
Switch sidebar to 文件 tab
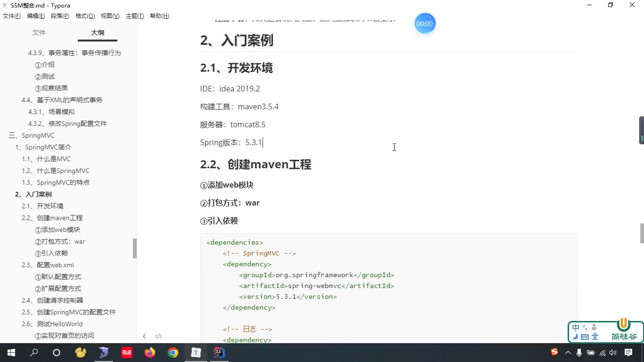pos(39,33)
